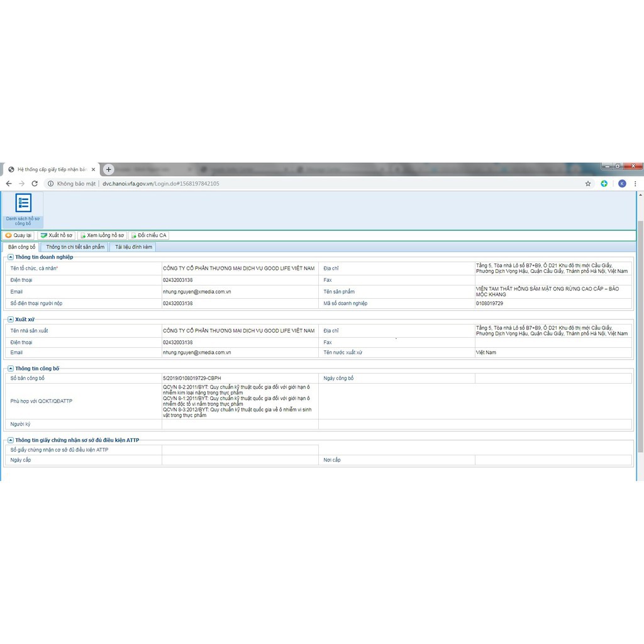This screenshot has height=644, width=644.
Task: Switch to the Bản công bố tab
Action: click(22, 247)
